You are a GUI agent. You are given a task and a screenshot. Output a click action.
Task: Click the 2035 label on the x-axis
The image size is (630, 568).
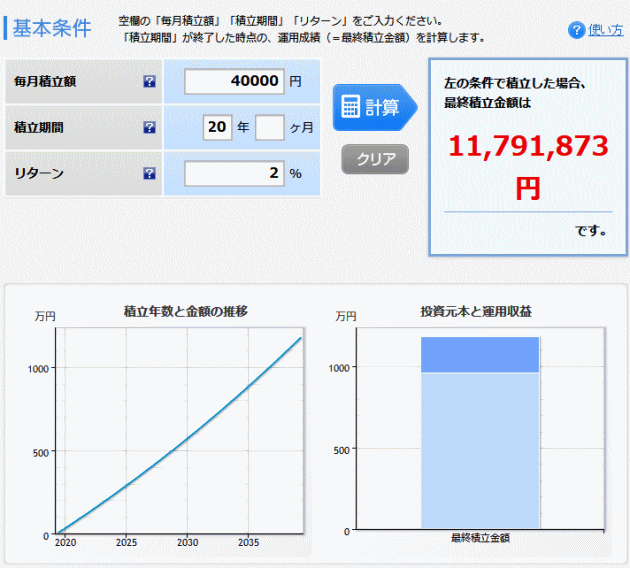click(x=249, y=543)
